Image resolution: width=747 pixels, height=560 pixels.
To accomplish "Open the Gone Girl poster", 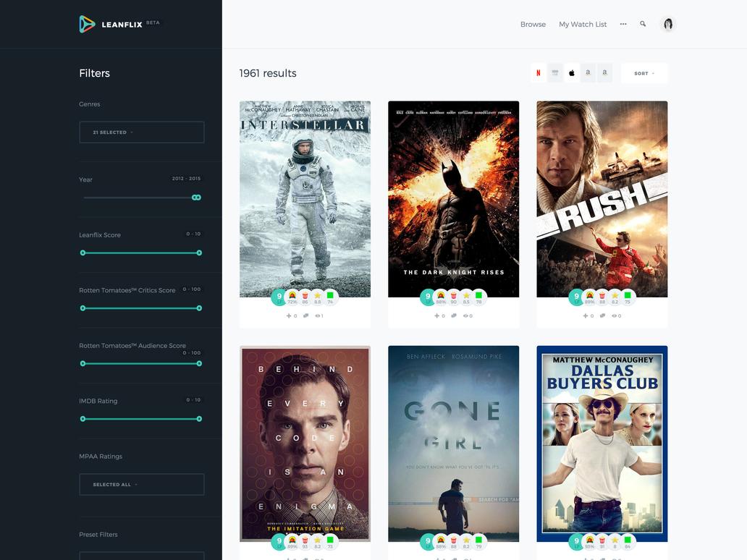I will click(x=454, y=444).
